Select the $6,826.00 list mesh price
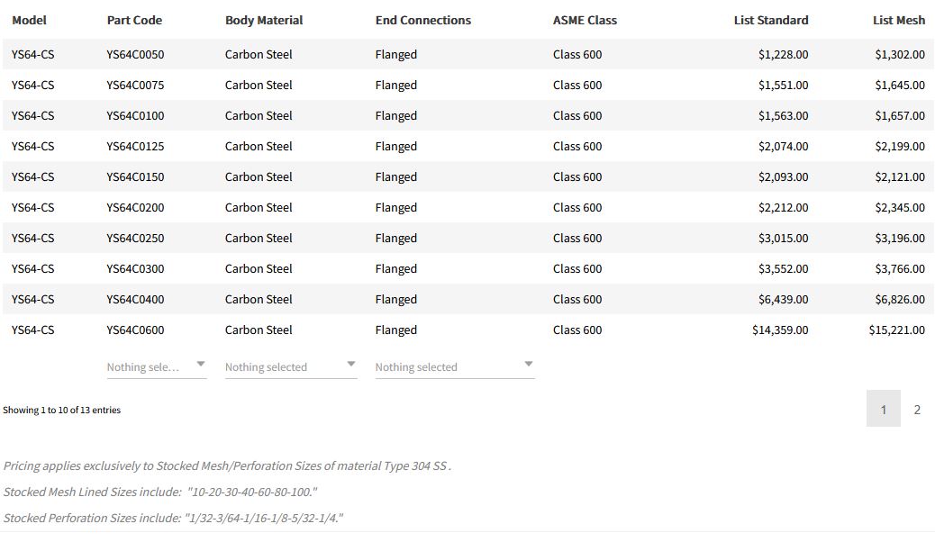The width and height of the screenshot is (935, 560). tap(899, 299)
